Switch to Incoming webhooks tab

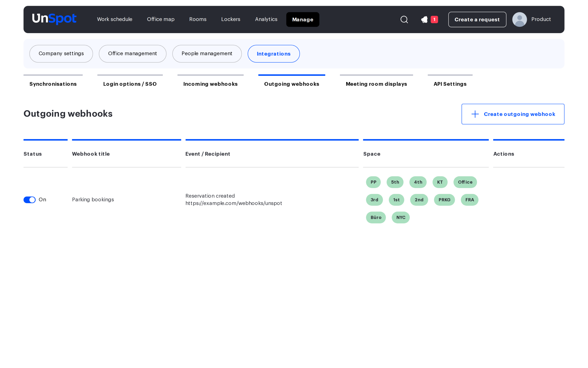coord(210,84)
